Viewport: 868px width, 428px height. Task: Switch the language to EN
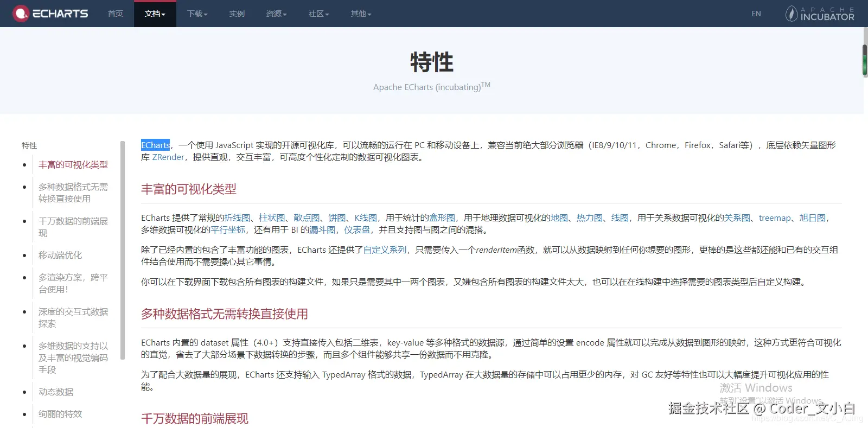click(x=756, y=14)
